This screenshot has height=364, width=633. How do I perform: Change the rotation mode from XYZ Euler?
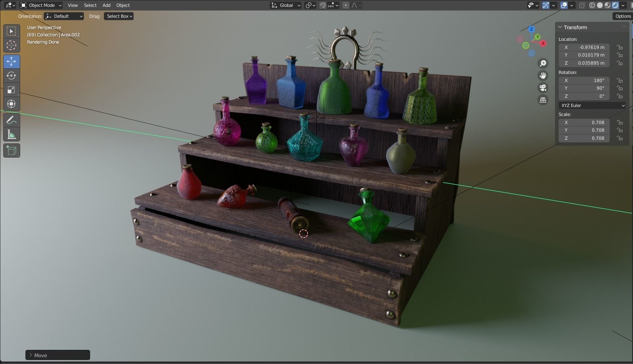tap(591, 105)
